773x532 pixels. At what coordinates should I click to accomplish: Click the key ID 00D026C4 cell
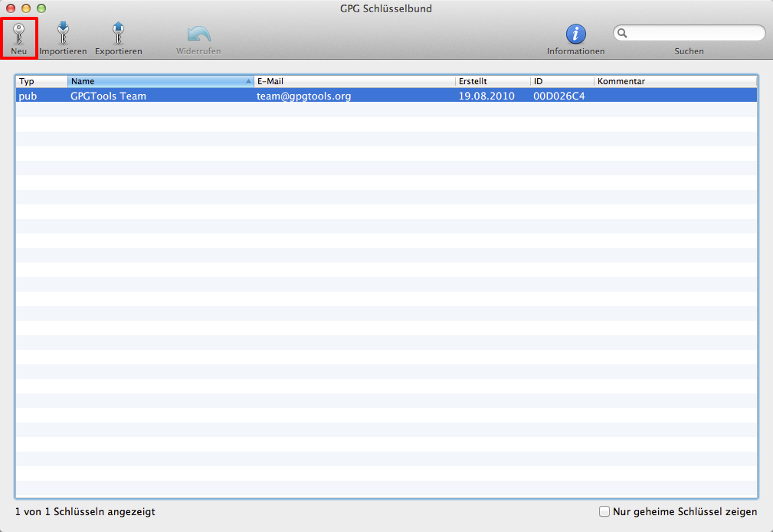[x=559, y=96]
